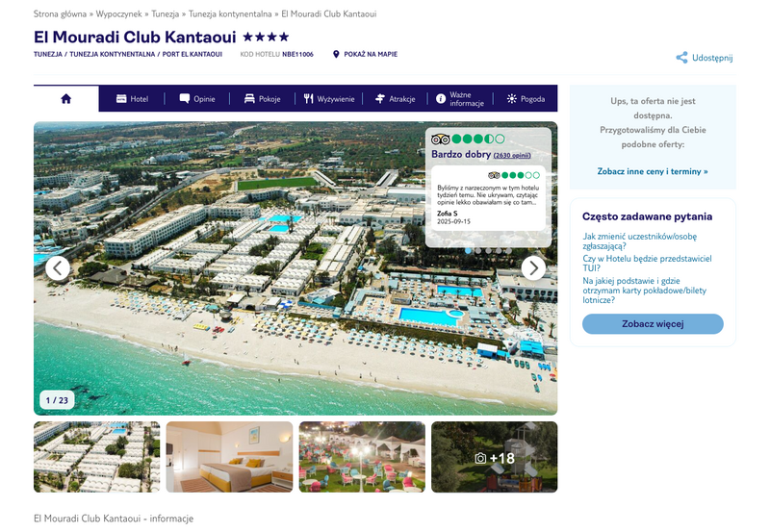The height and width of the screenshot is (532, 770).
Task: Open the Opinie tab
Action: coord(197,99)
